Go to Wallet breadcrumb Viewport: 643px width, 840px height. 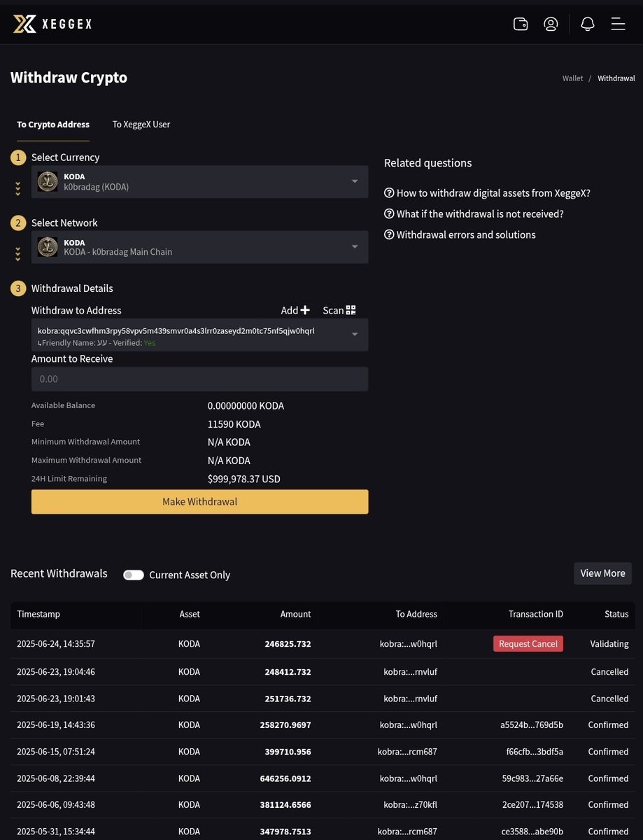(572, 78)
